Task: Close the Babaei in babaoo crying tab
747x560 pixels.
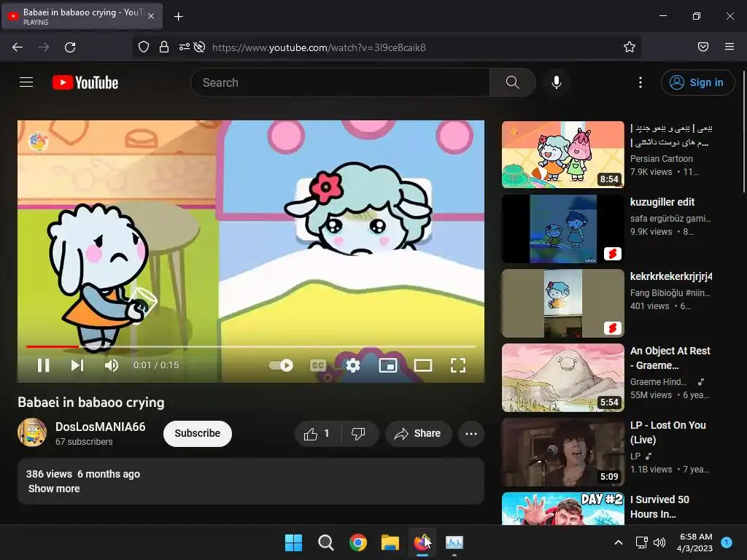Action: (151, 16)
